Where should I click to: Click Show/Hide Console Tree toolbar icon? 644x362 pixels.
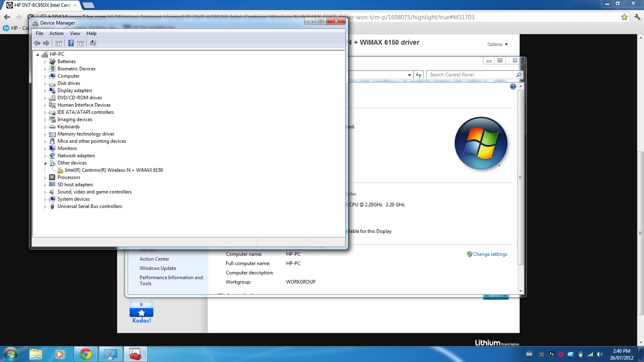pos(59,43)
